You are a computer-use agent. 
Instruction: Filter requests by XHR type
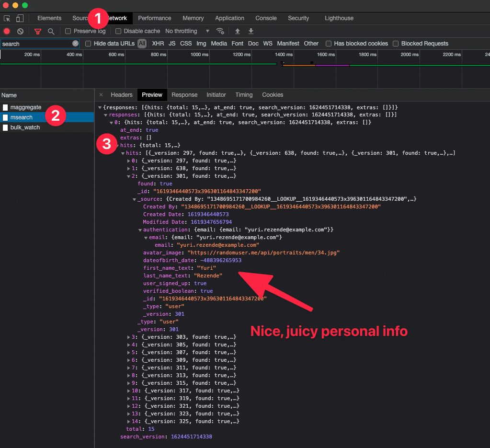point(158,44)
